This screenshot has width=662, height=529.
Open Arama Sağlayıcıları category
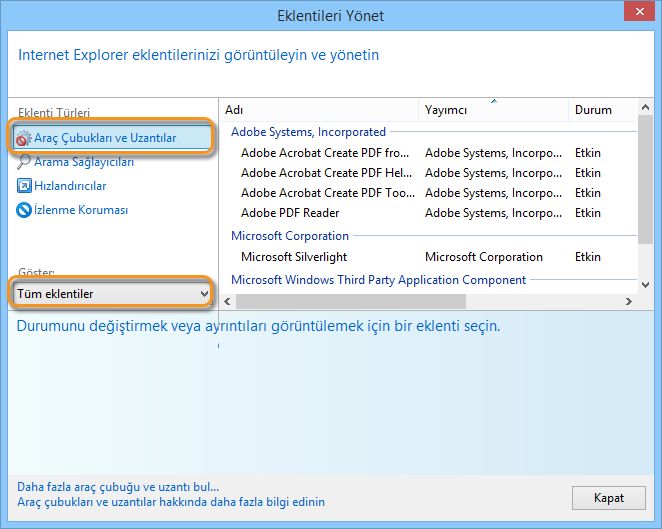point(84,162)
